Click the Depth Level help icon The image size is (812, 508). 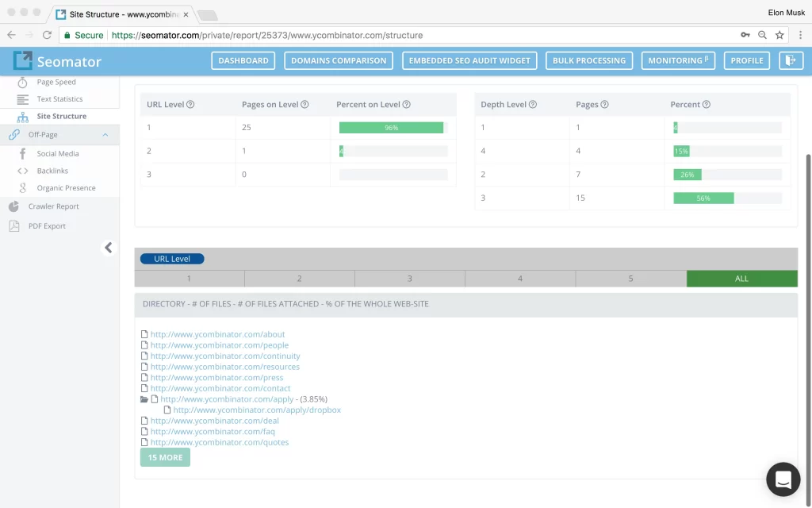point(532,104)
